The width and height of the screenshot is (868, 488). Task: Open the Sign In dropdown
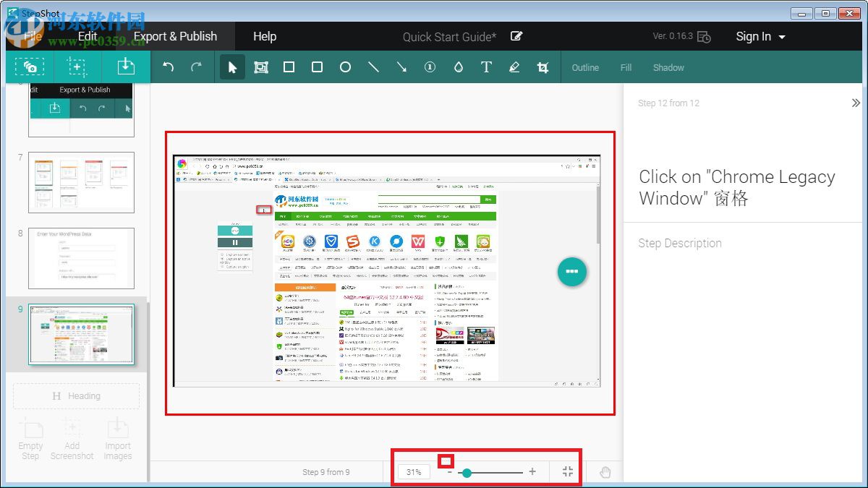760,36
